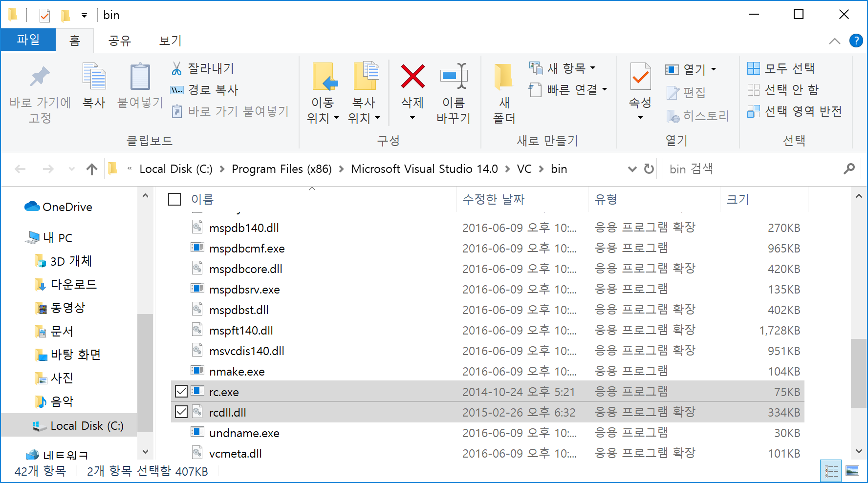The height and width of the screenshot is (483, 868).
Task: Collapse the ribbon with chevron
Action: coord(835,41)
